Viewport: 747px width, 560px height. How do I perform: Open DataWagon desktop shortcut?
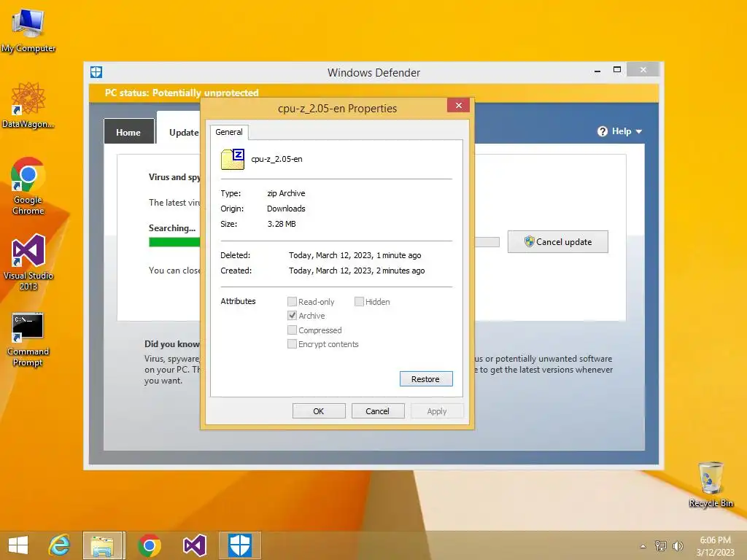(x=28, y=105)
